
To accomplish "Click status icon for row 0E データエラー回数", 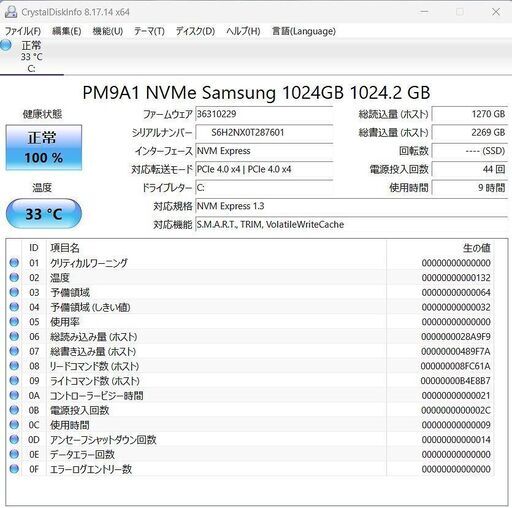I will point(14,454).
